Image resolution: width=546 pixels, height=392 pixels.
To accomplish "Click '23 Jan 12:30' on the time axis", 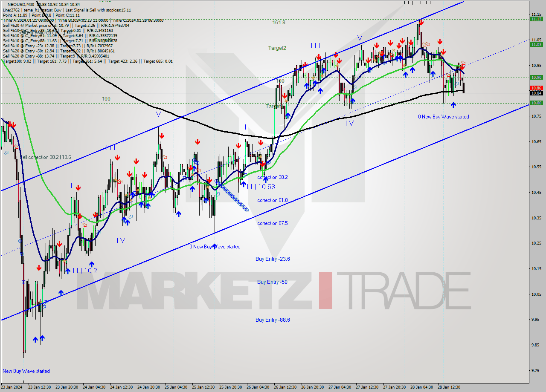I will tap(39, 387).
